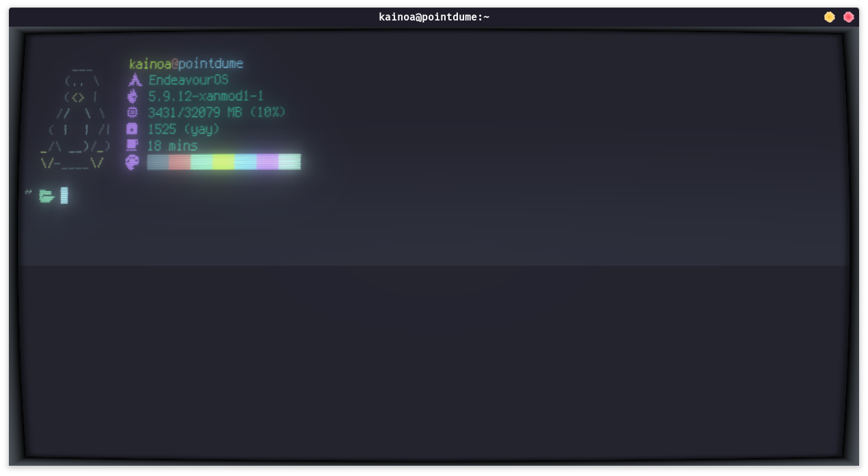
Task: Click the memory chip icon
Action: (x=133, y=112)
